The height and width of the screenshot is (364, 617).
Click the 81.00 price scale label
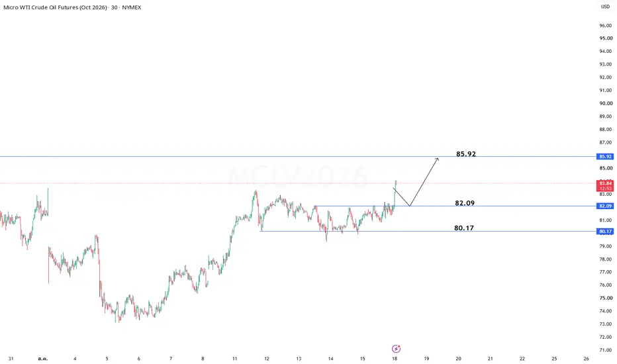click(606, 220)
